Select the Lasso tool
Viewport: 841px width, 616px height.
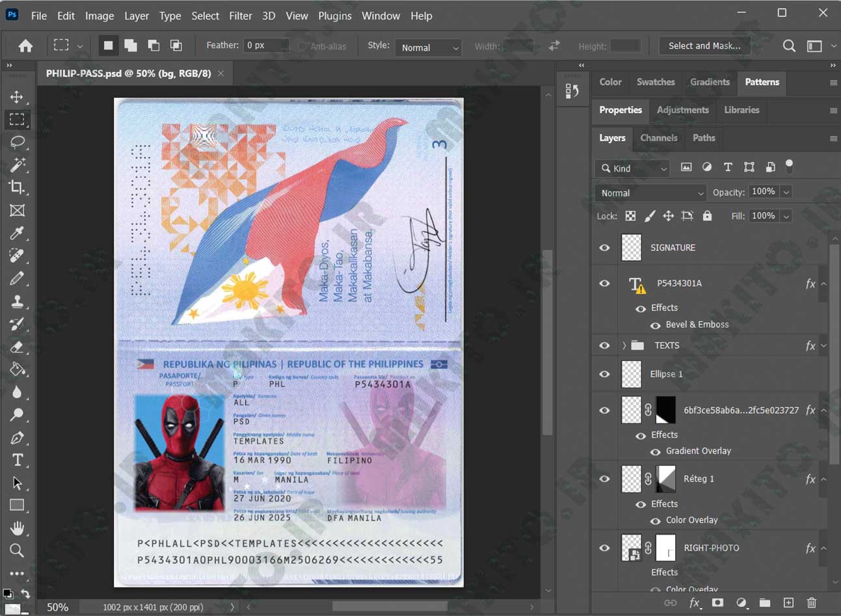(x=17, y=142)
